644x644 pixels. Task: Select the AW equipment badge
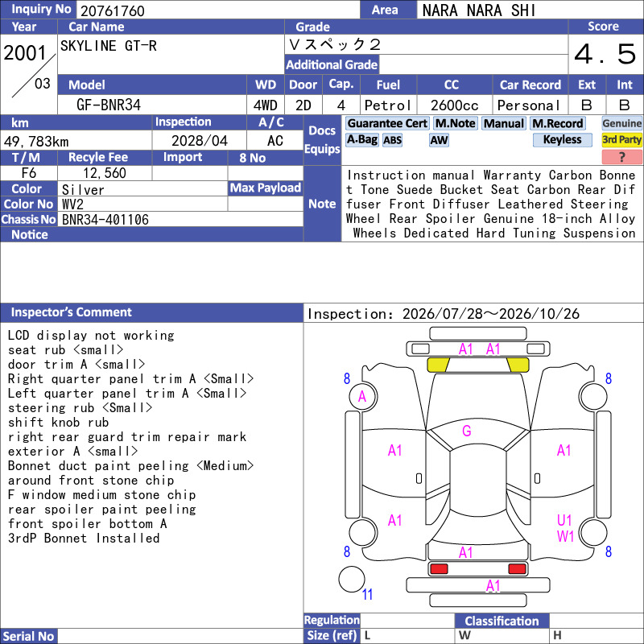click(x=439, y=140)
